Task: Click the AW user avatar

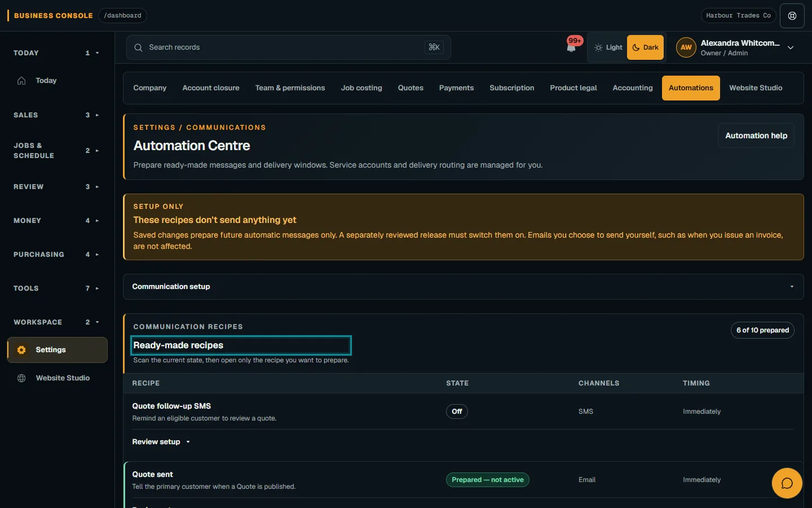Action: click(x=686, y=47)
